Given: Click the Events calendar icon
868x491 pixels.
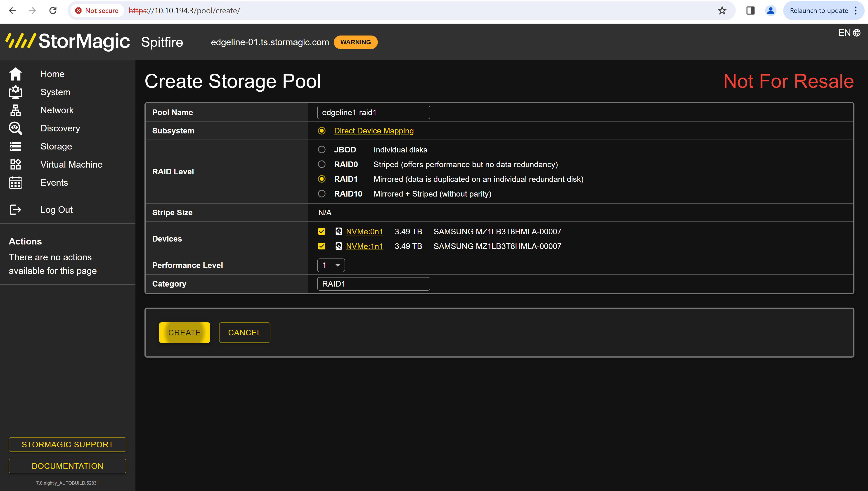Looking at the screenshot, I should (x=16, y=183).
